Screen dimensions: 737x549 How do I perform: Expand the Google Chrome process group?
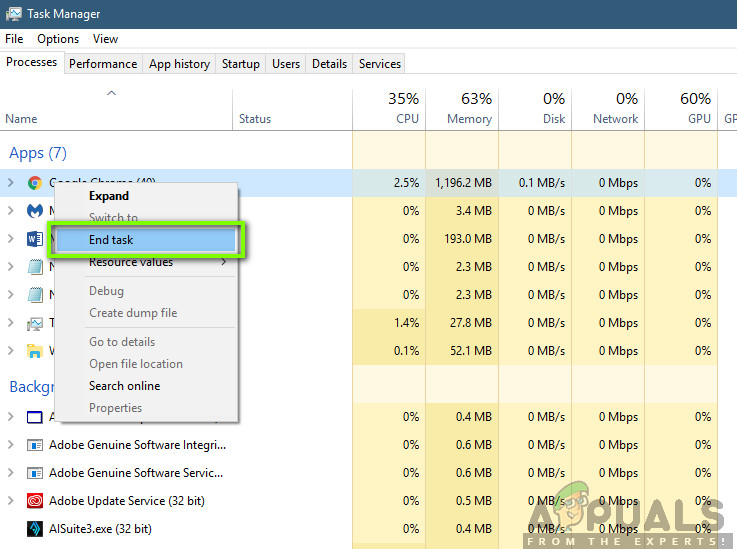point(11,183)
